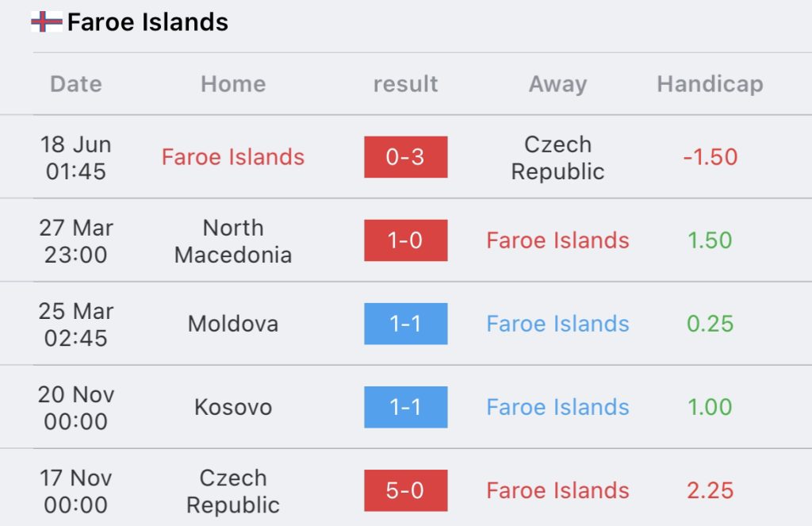This screenshot has width=812, height=526.
Task: Click Czech Republic home team on 17 Nov
Action: [233, 491]
